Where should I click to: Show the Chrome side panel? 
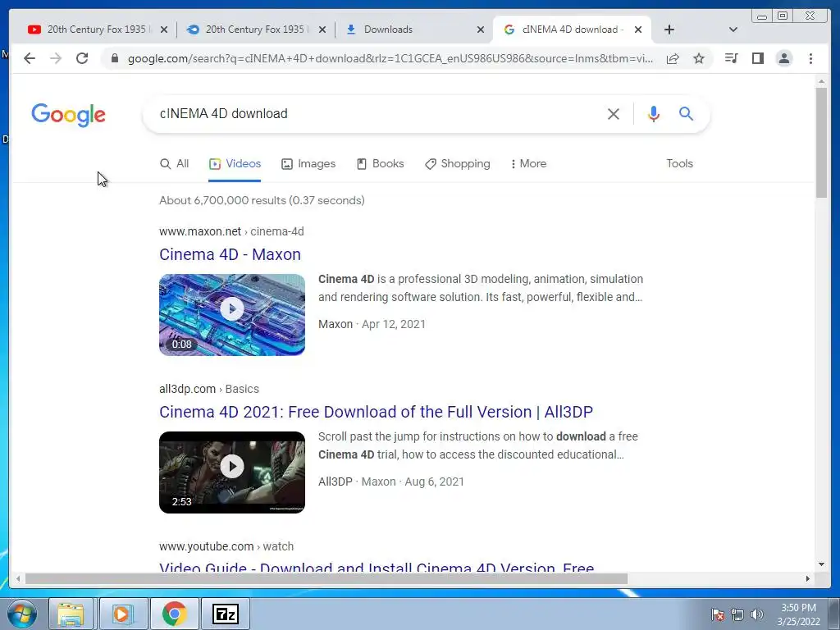click(x=757, y=58)
